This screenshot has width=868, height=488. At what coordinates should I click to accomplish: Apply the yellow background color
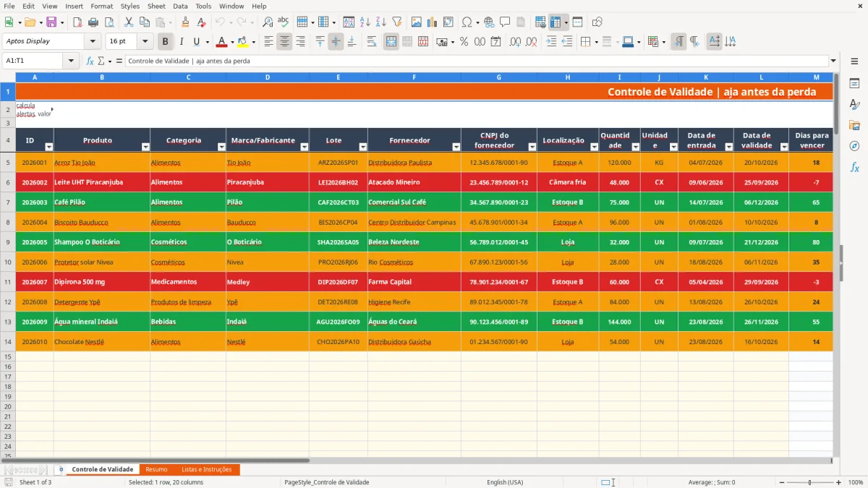point(242,42)
